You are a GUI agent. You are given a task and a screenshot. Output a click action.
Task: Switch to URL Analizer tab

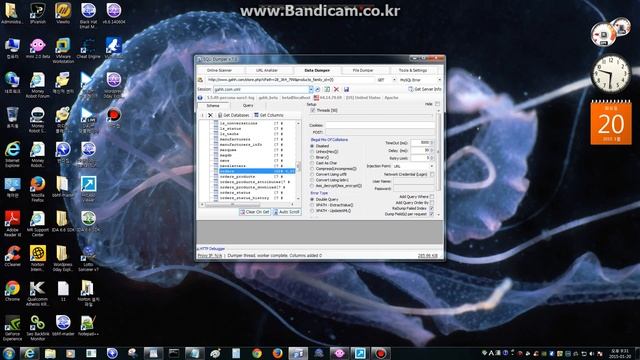(x=267, y=71)
